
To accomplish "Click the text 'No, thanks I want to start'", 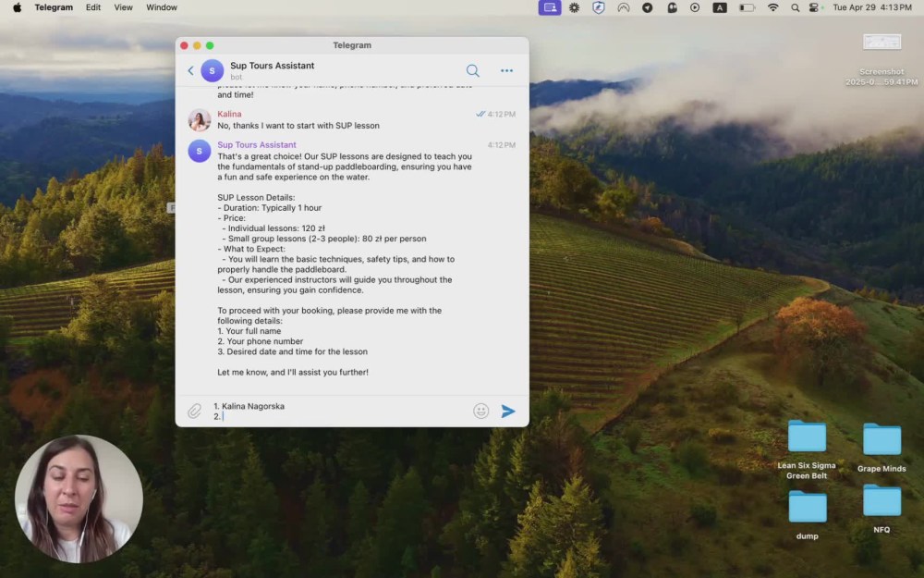I will pos(267,126).
